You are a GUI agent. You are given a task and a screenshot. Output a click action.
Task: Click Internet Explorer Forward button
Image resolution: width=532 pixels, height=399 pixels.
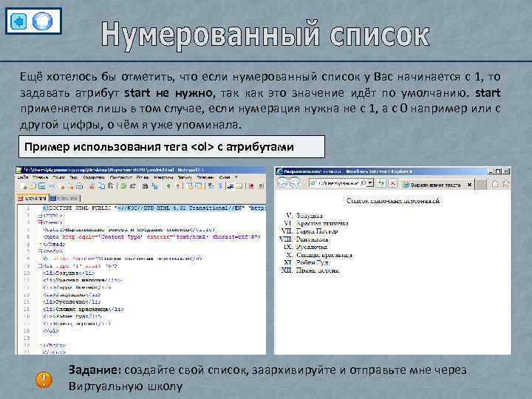pyautogui.click(x=295, y=183)
